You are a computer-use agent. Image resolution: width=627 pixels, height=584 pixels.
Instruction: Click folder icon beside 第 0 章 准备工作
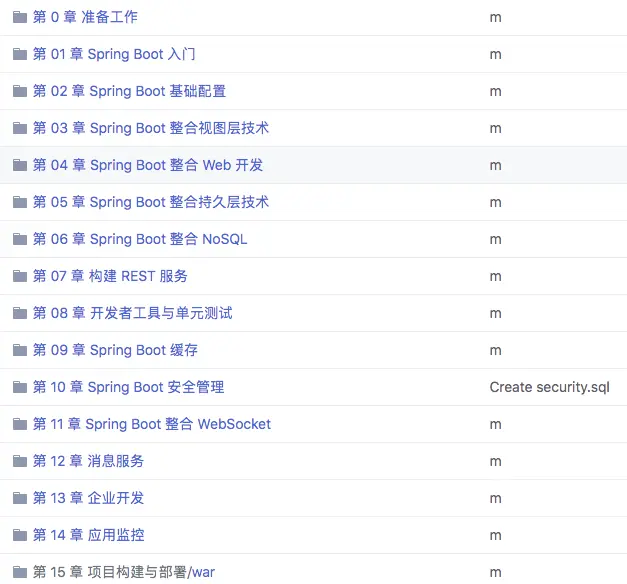click(20, 17)
